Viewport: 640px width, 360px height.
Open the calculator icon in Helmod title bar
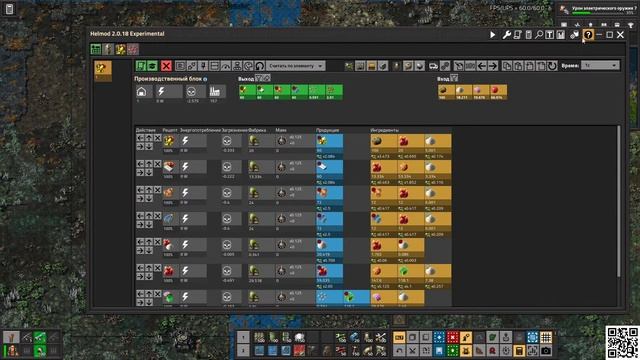pos(529,35)
